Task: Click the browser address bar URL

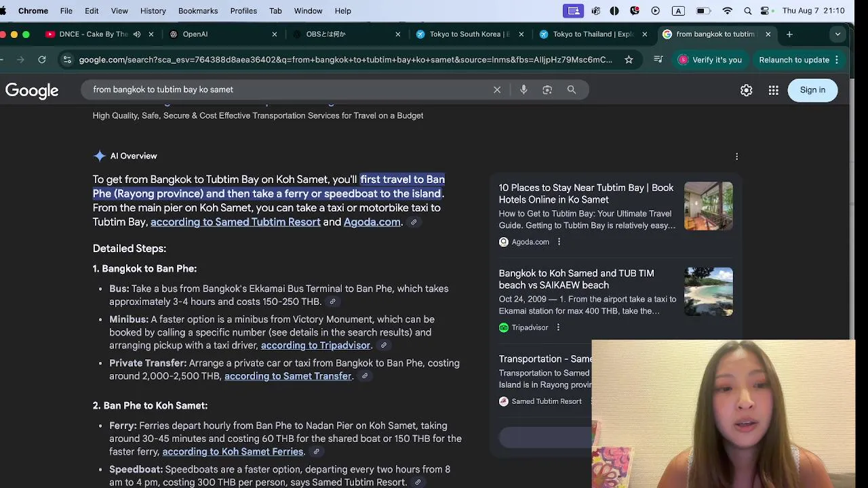Action: pyautogui.click(x=346, y=60)
